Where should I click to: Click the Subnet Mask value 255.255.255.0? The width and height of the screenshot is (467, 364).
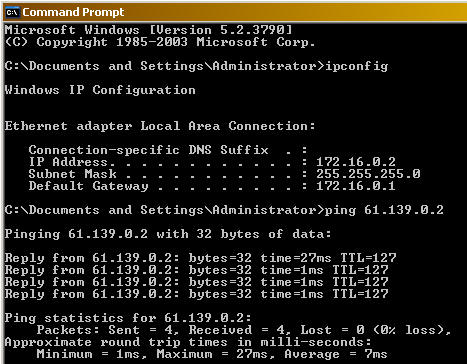click(368, 174)
